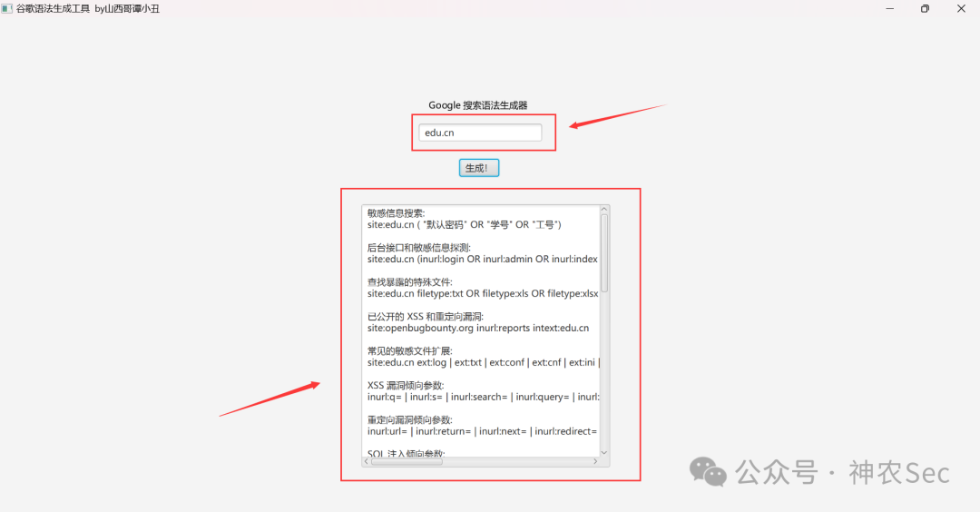The width and height of the screenshot is (980, 512).
Task: Select the line 敏感信息搜索:
Action: [397, 213]
